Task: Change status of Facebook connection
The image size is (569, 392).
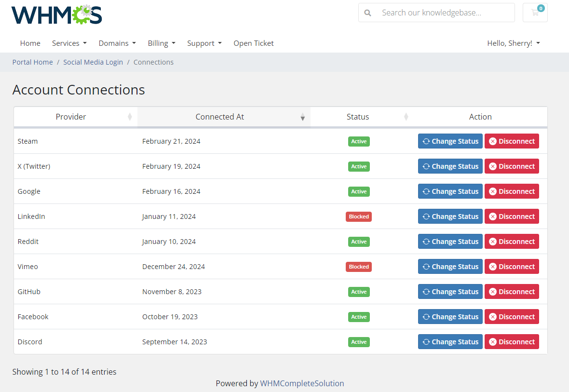Action: pos(450,316)
